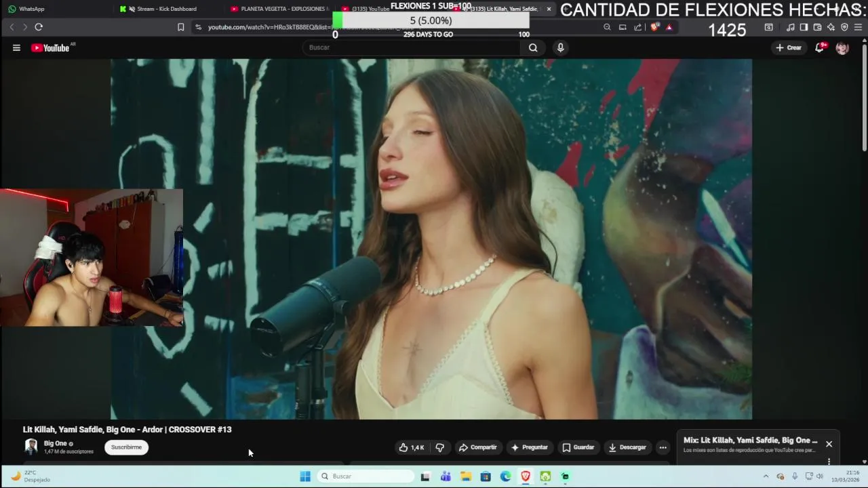Open Microsoft Store from the taskbar
This screenshot has height=488, width=868.
486,476
